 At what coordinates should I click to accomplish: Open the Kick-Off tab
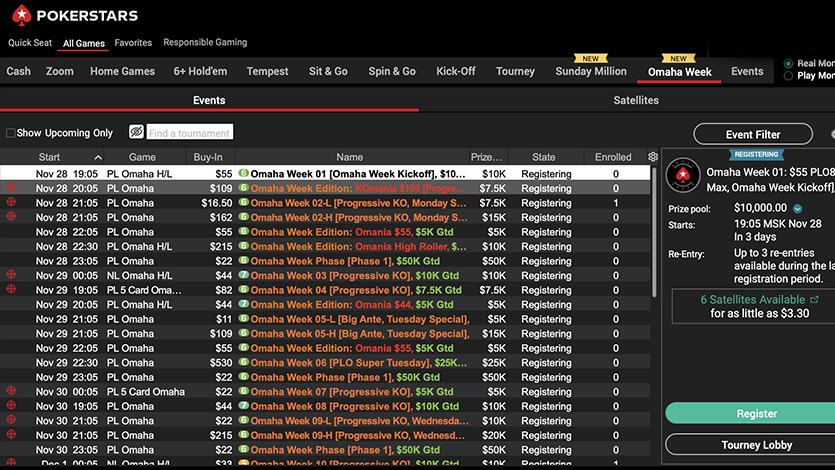[x=456, y=71]
